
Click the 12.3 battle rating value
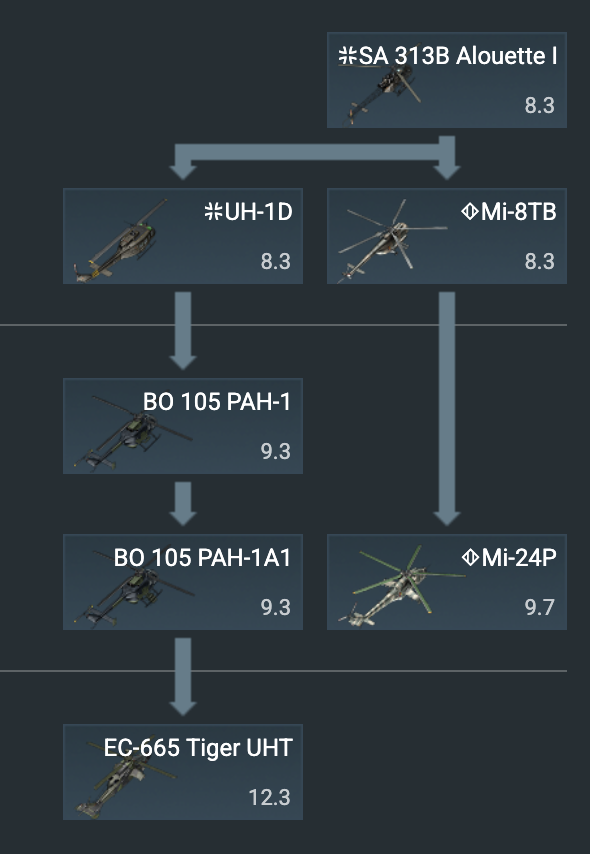tap(270, 798)
